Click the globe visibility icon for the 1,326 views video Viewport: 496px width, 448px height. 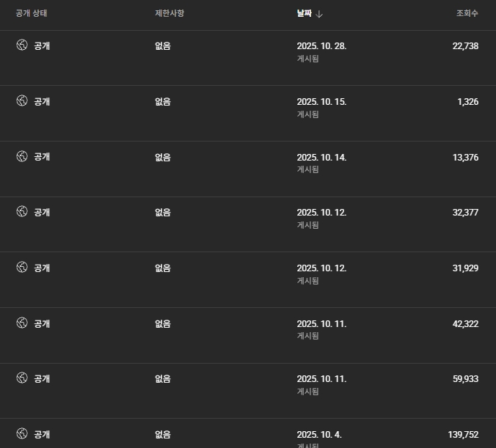pyautogui.click(x=22, y=101)
